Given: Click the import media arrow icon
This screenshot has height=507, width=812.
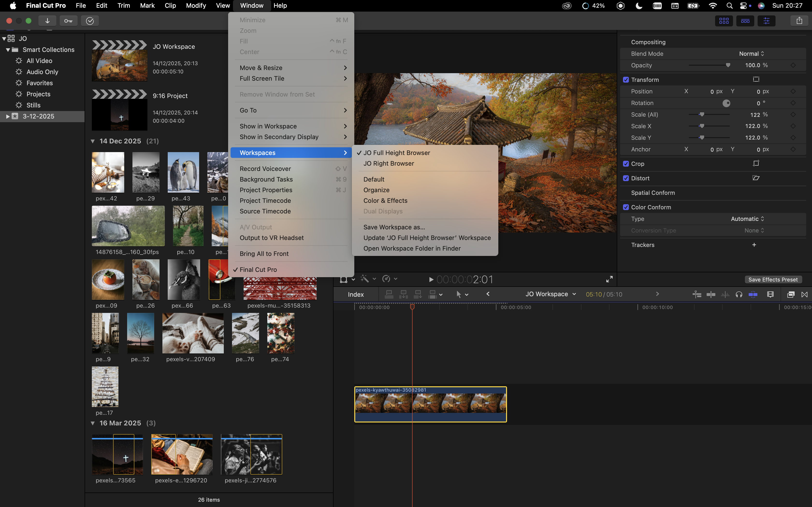Looking at the screenshot, I should [x=47, y=21].
